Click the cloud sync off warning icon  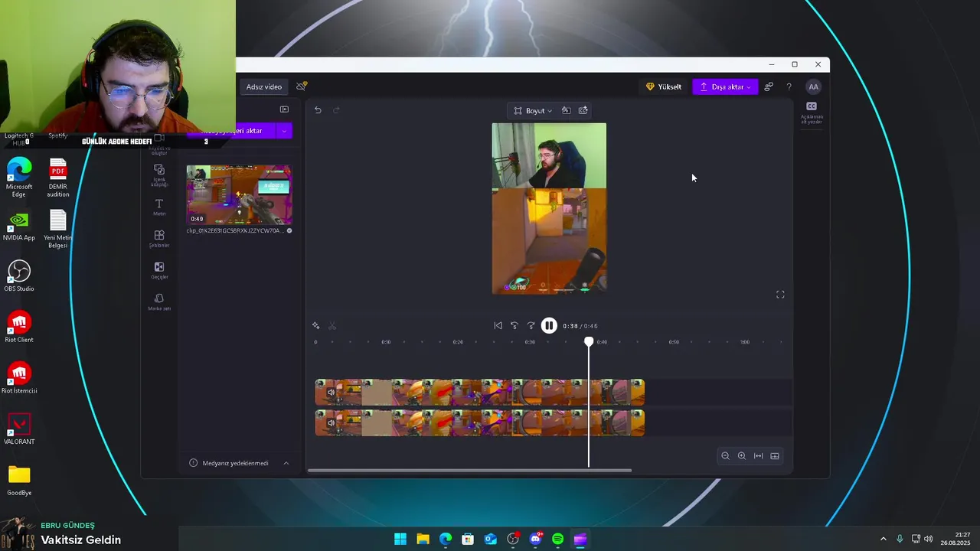coord(302,86)
